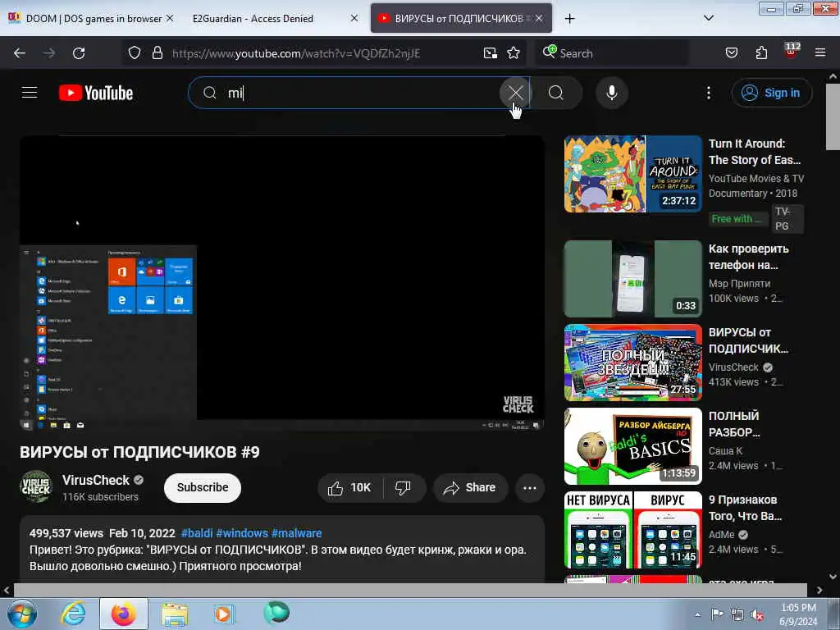
Task: Open the Pocket save icon
Action: click(x=731, y=53)
